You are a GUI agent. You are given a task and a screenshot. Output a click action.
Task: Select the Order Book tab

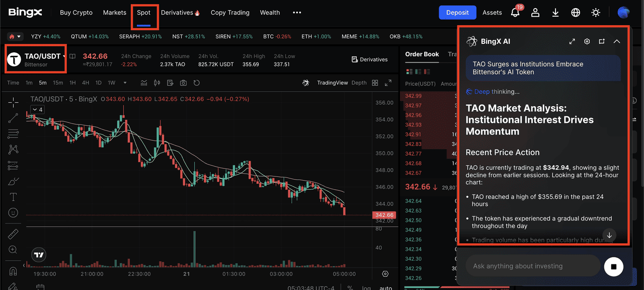point(422,54)
